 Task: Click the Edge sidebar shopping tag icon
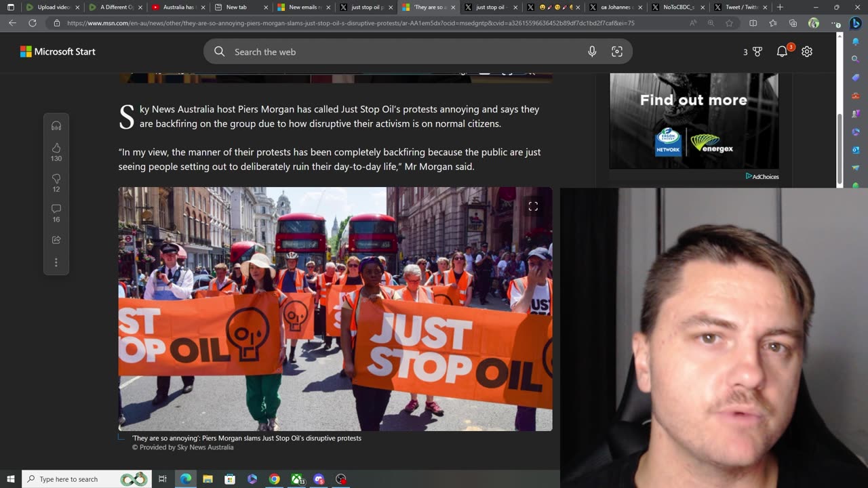855,77
